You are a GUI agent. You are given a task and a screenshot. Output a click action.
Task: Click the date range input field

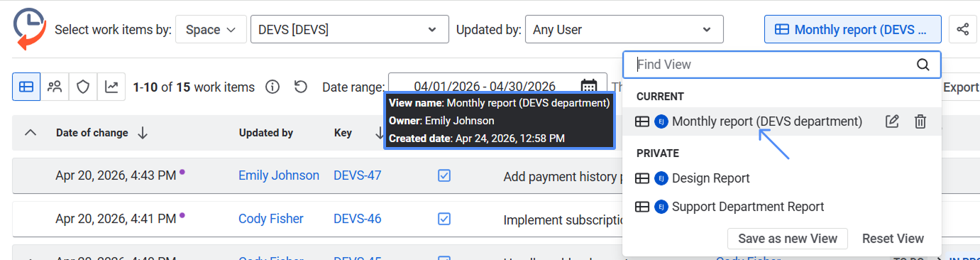click(497, 87)
